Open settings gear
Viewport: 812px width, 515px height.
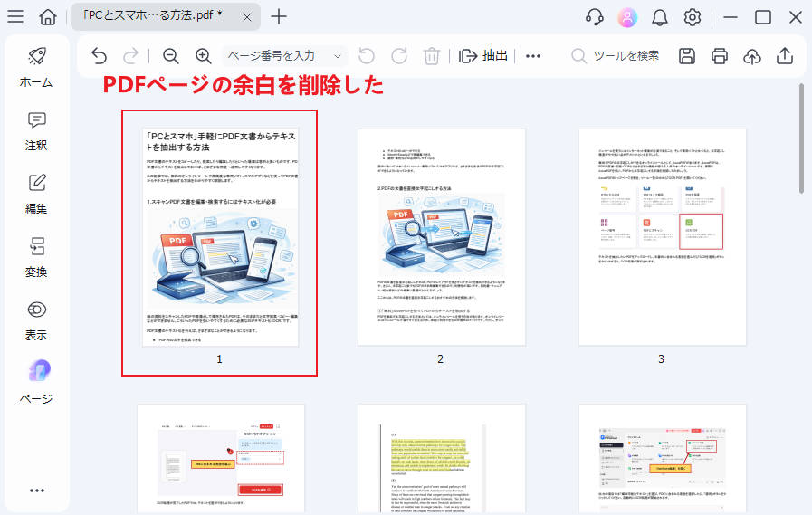(692, 17)
